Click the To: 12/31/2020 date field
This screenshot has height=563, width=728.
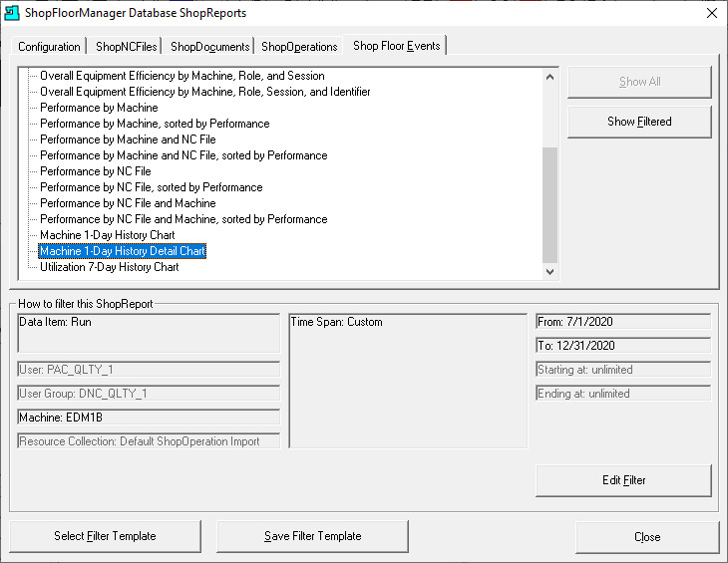coord(623,346)
